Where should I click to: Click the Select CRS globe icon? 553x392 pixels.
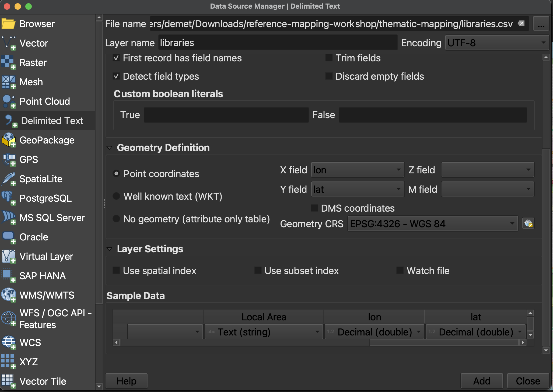[528, 223]
